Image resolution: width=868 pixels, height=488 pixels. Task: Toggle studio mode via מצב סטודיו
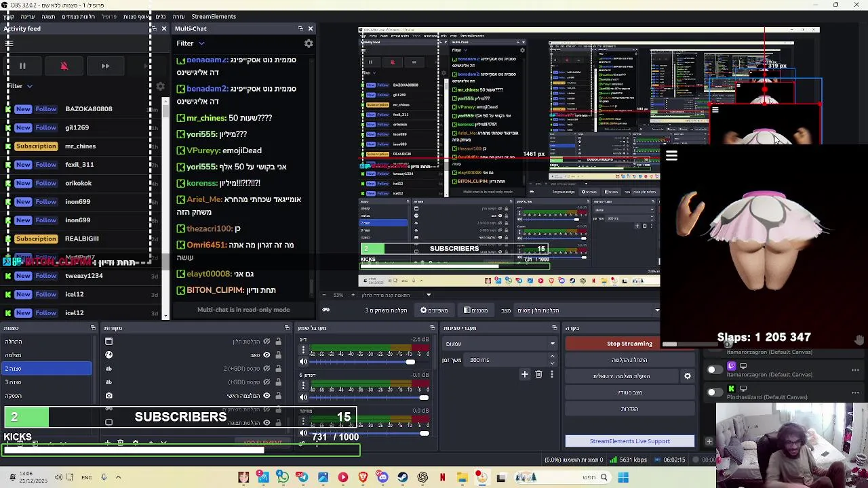point(630,392)
